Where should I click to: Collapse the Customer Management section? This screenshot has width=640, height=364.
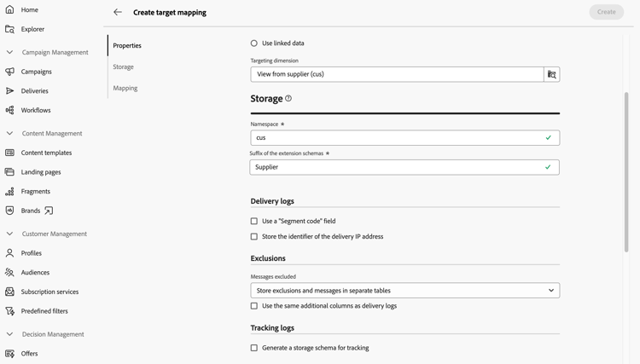click(9, 234)
